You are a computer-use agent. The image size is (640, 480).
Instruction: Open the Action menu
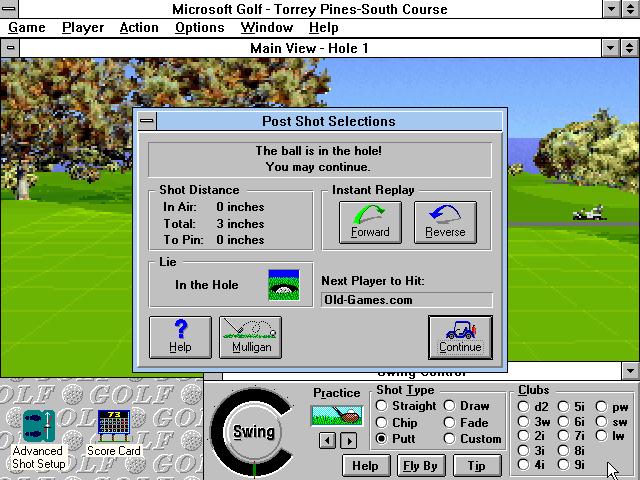[x=139, y=28]
